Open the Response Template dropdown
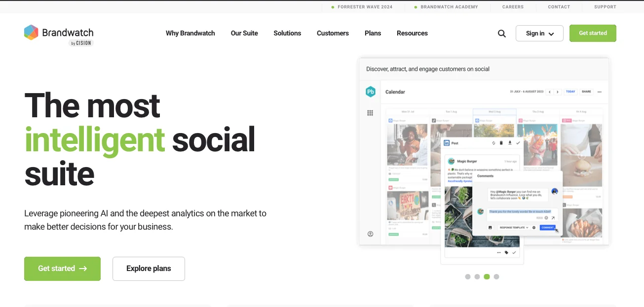 point(514,228)
